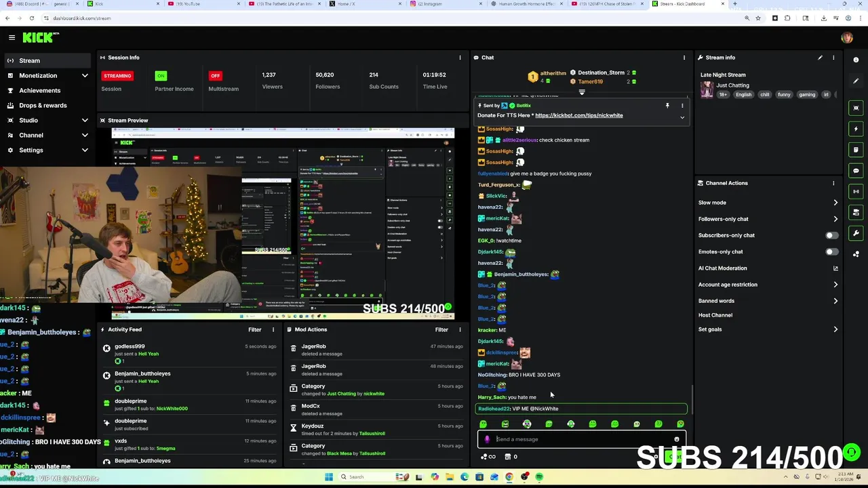Unpin the pinned BotRix message
Screen dimensions: 868x488
[667, 106]
